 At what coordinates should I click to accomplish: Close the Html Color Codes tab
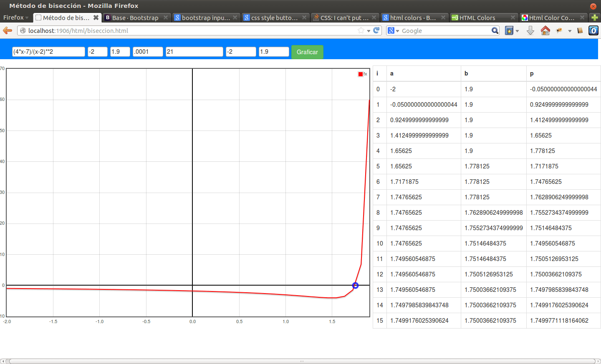582,18
